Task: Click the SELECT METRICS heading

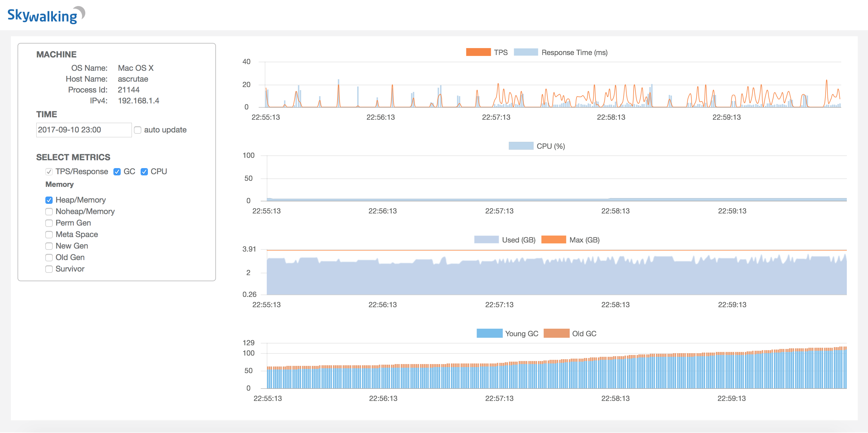Action: [73, 157]
